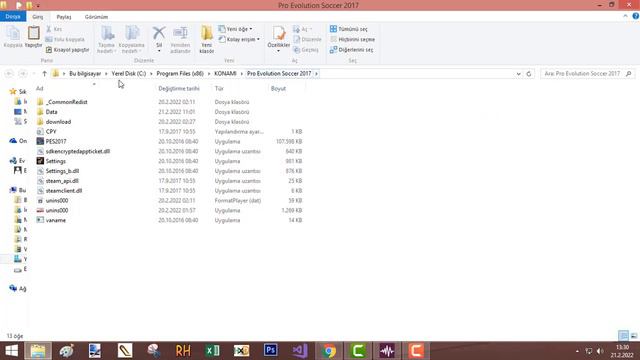640x360 pixels.
Task: Click Kısayol yapıştır option
Action: [x=67, y=49]
